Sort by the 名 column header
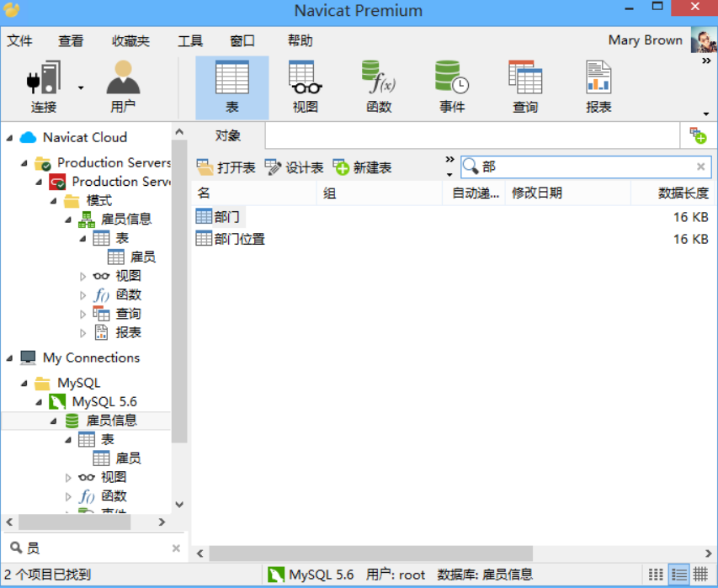Viewport: 718px width, 588px height. tap(254, 193)
